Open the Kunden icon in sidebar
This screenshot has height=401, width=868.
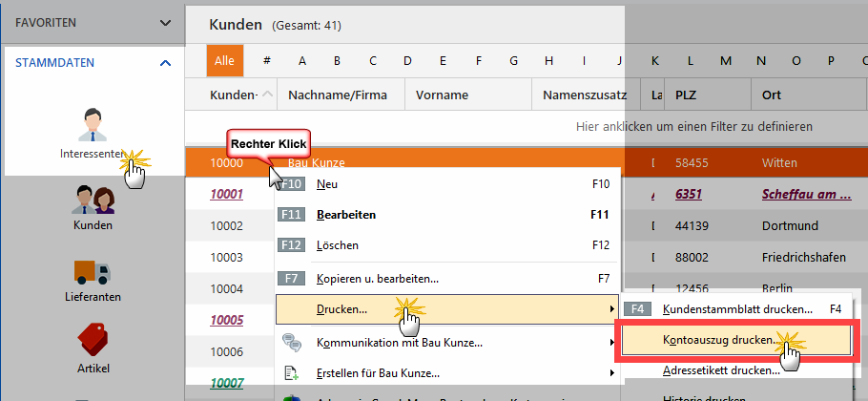coord(93,200)
